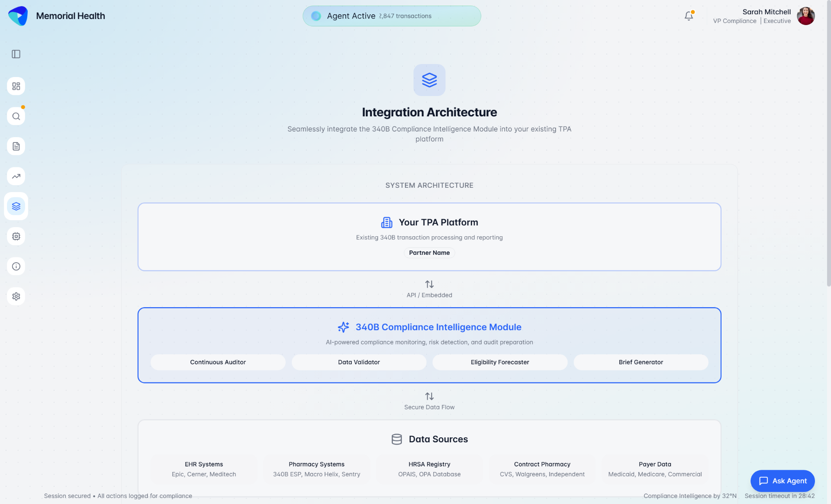Click the Memorial Health title text

point(71,16)
